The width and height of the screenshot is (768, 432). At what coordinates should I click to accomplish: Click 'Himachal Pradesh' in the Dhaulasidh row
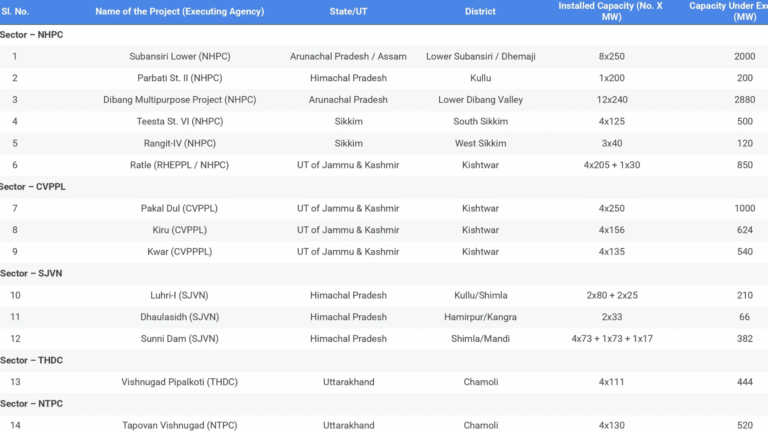[348, 316]
